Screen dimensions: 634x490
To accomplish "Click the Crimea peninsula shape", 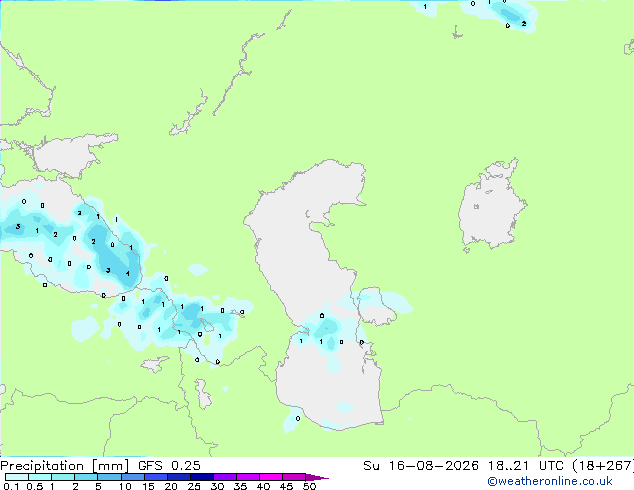I will click(73, 156).
